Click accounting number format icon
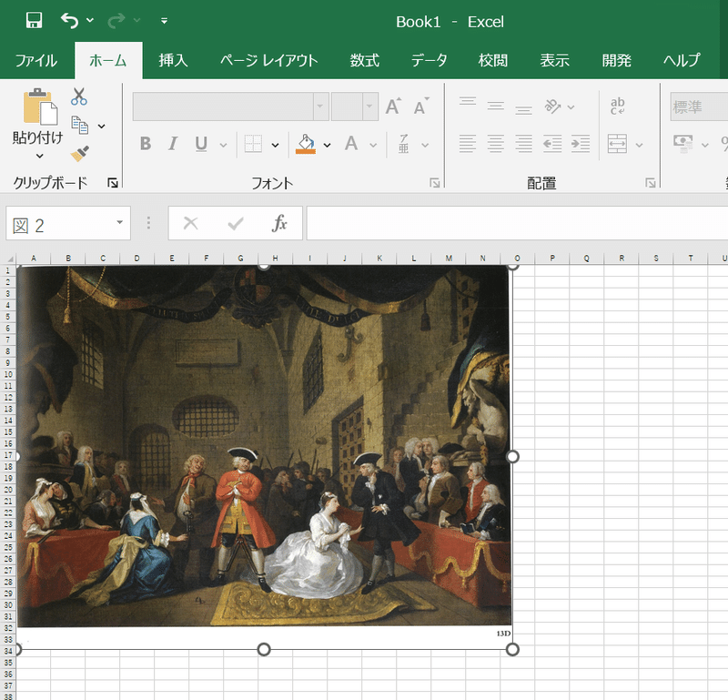The height and width of the screenshot is (700, 728). pyautogui.click(x=683, y=144)
